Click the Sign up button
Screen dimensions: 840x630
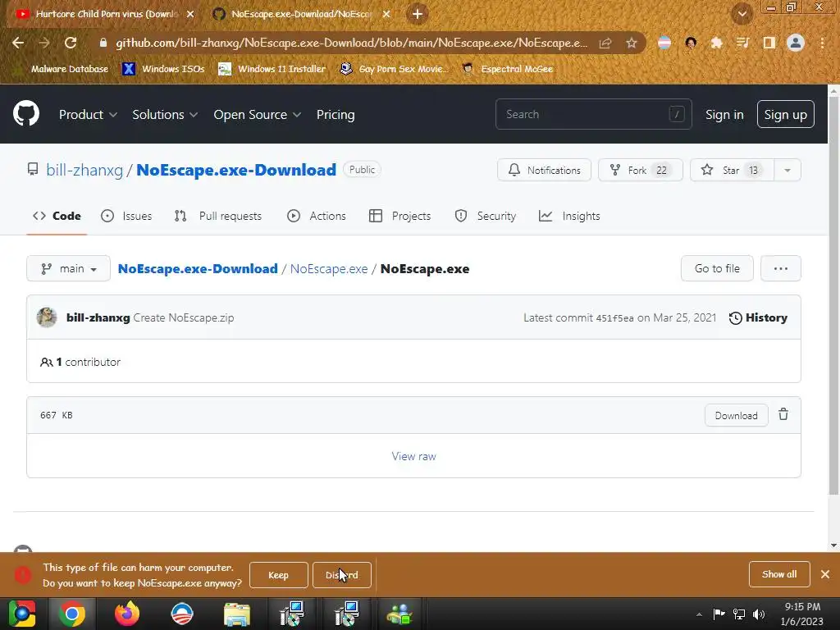tap(785, 114)
